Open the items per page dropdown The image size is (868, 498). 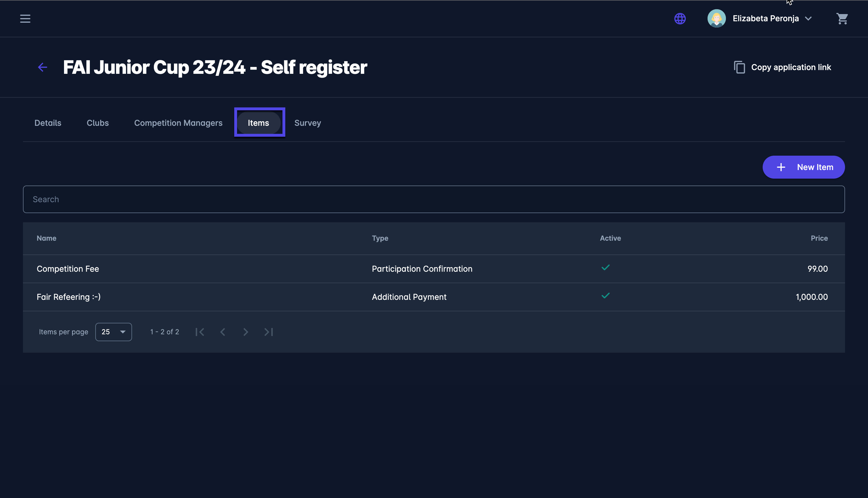[113, 332]
